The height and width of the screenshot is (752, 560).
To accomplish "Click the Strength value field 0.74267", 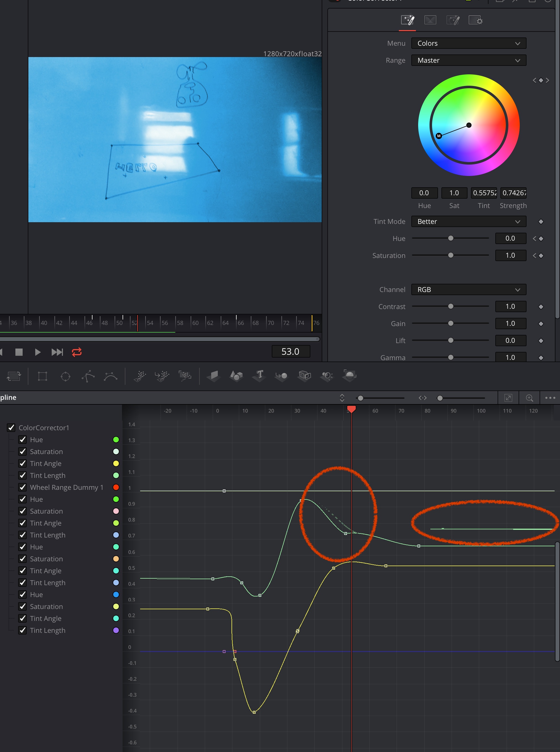I will (513, 193).
